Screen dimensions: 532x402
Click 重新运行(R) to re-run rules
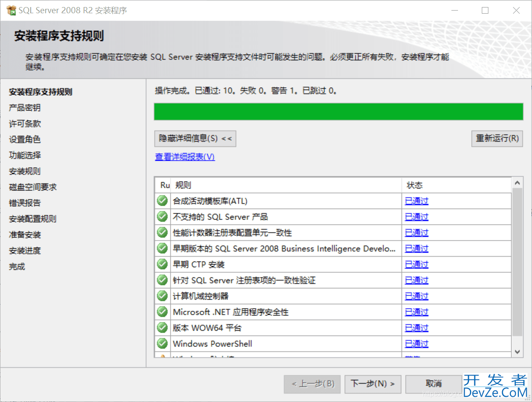[497, 138]
